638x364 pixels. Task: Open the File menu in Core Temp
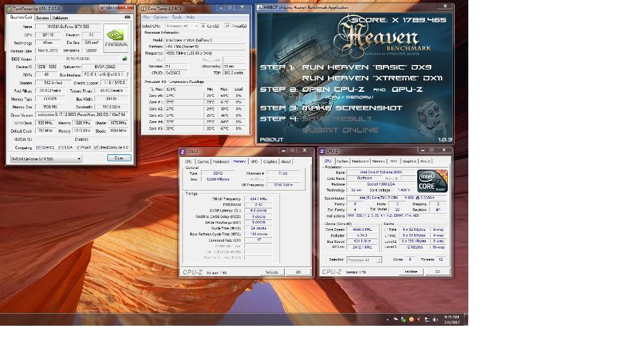(146, 17)
